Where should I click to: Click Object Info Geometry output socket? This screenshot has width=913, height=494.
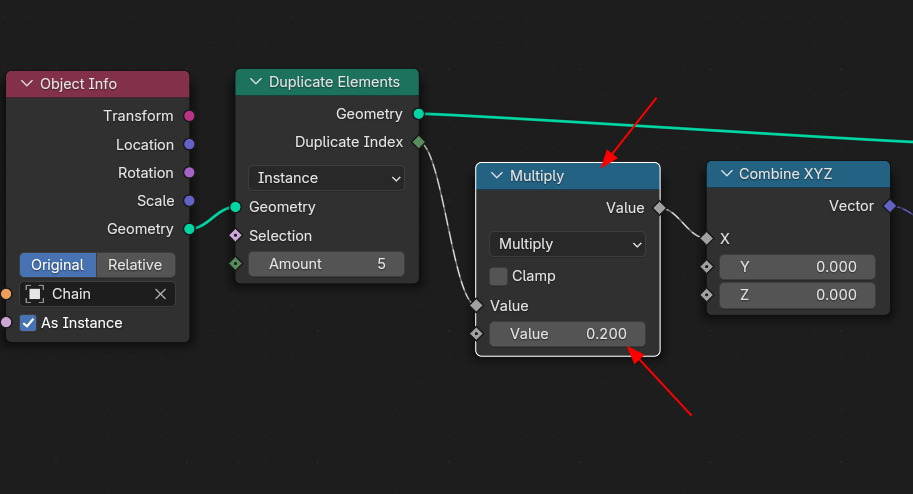(x=189, y=229)
